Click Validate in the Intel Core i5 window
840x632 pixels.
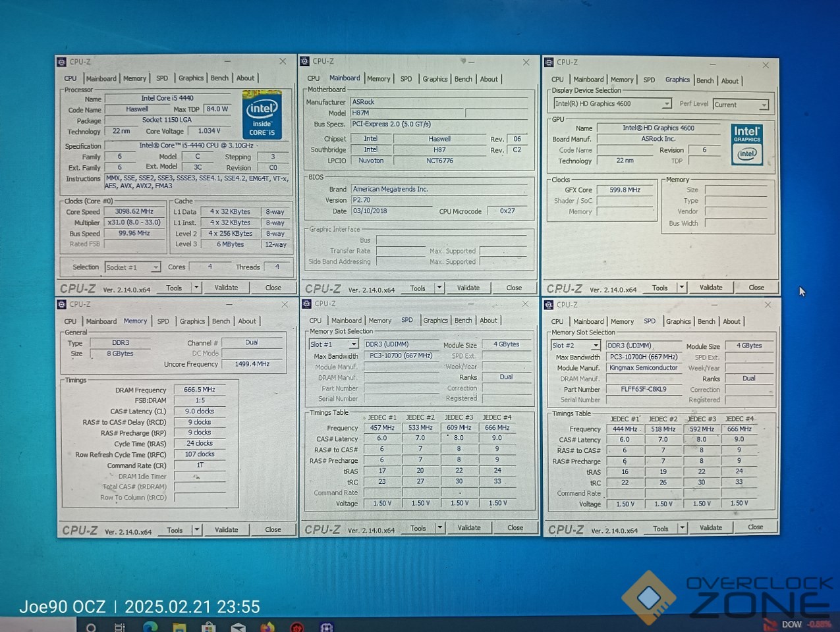pyautogui.click(x=226, y=288)
